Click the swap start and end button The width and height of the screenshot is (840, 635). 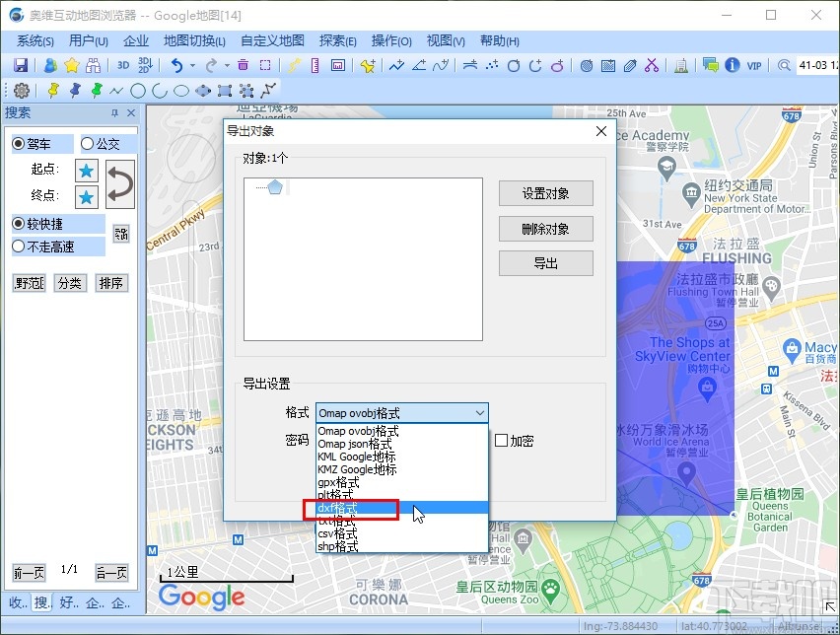pyautogui.click(x=120, y=183)
